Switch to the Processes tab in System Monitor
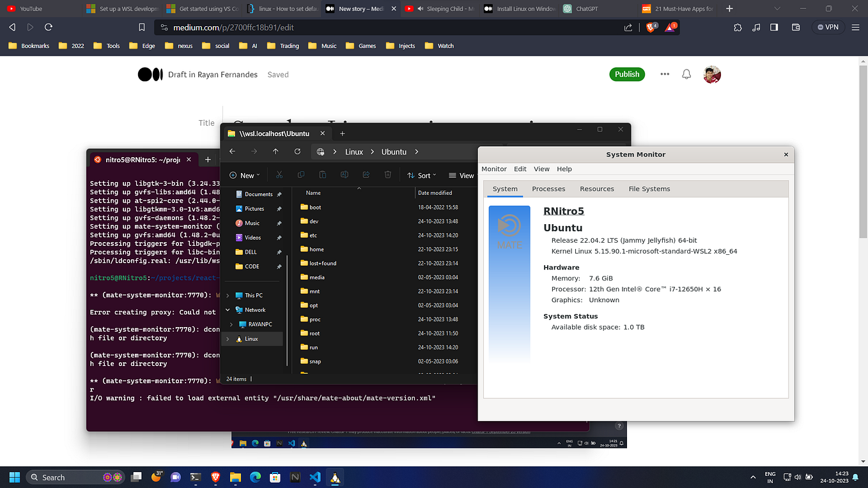Image resolution: width=868 pixels, height=488 pixels. (548, 188)
